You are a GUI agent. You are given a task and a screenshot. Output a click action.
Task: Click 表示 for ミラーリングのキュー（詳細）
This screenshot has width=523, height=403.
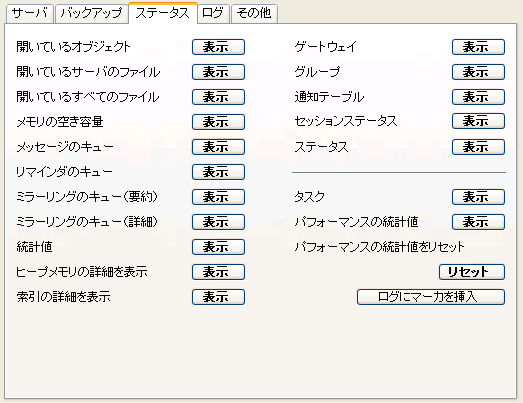point(218,222)
